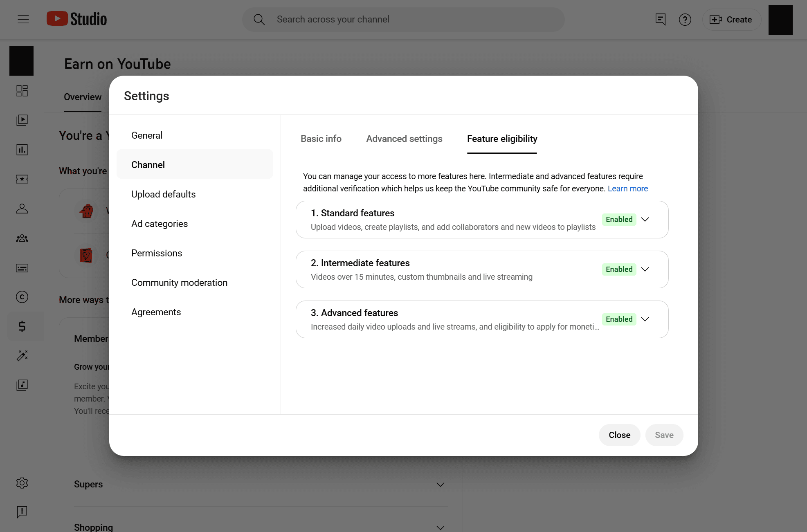This screenshot has height=532, width=807.
Task: Open the Help question mark icon
Action: [x=685, y=19]
